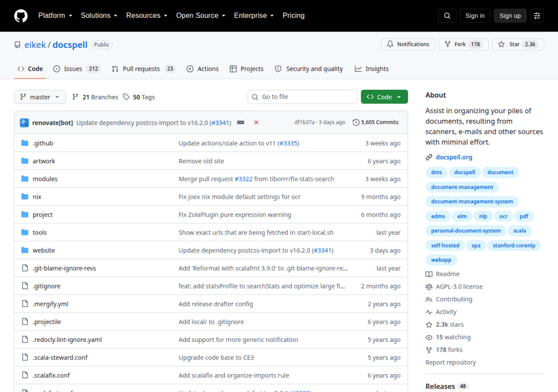
Task: Select the dms topic tag
Action: [x=436, y=173]
